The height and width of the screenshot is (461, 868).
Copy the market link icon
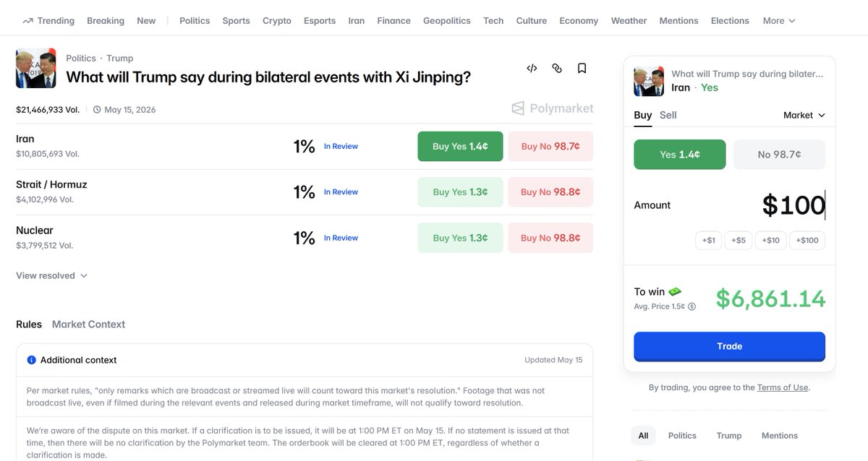pos(557,68)
